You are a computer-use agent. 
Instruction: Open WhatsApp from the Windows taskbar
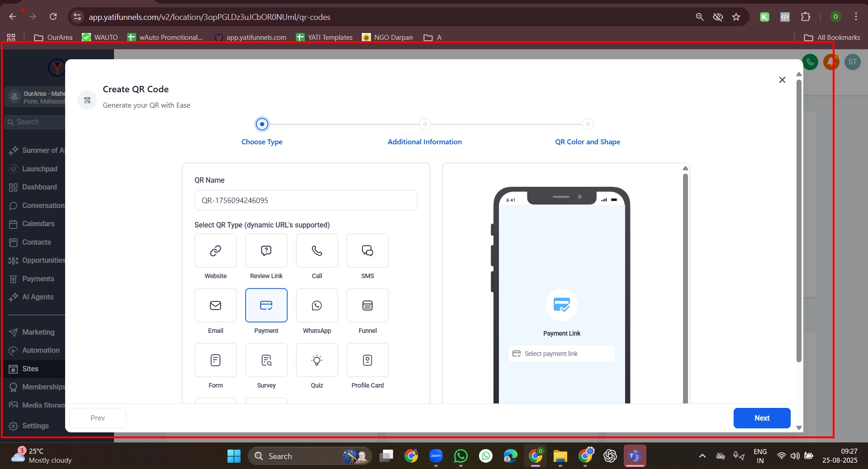461,456
